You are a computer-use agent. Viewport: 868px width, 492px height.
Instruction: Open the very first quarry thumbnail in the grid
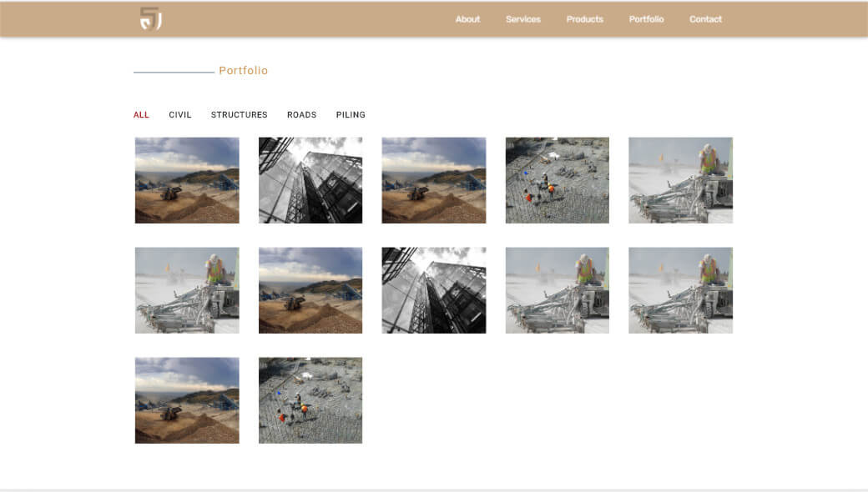click(x=187, y=180)
